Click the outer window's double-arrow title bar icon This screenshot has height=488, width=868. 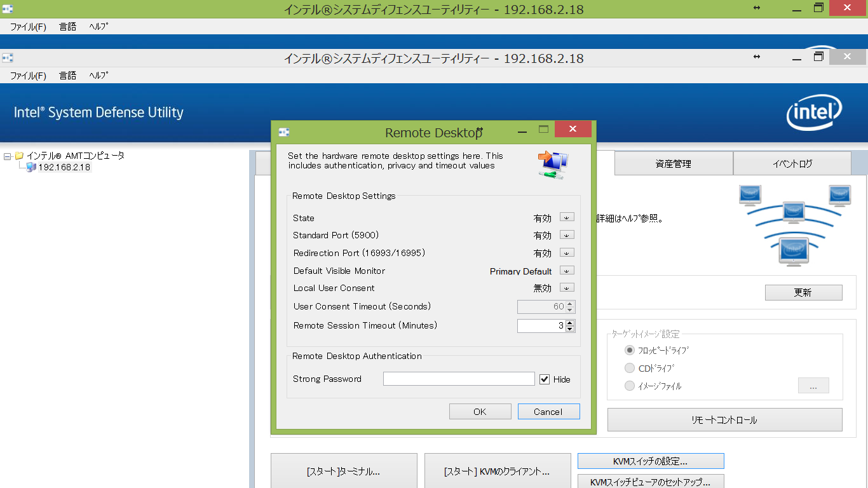(757, 8)
